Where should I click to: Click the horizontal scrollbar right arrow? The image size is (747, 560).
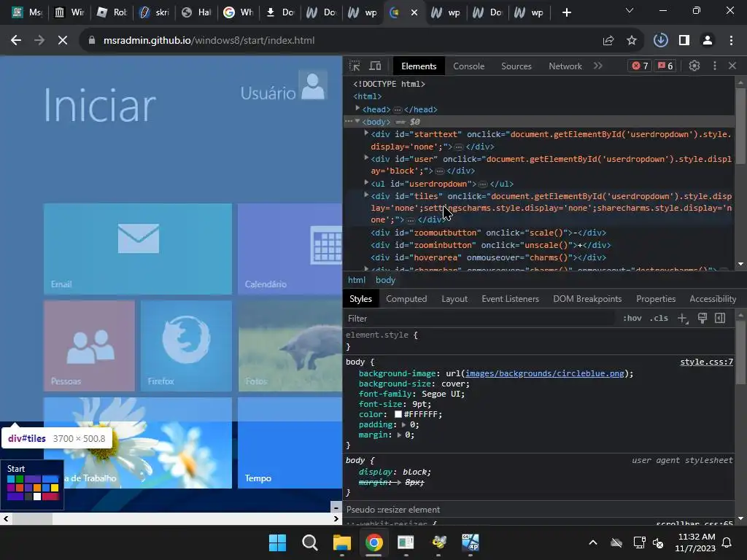click(x=336, y=519)
